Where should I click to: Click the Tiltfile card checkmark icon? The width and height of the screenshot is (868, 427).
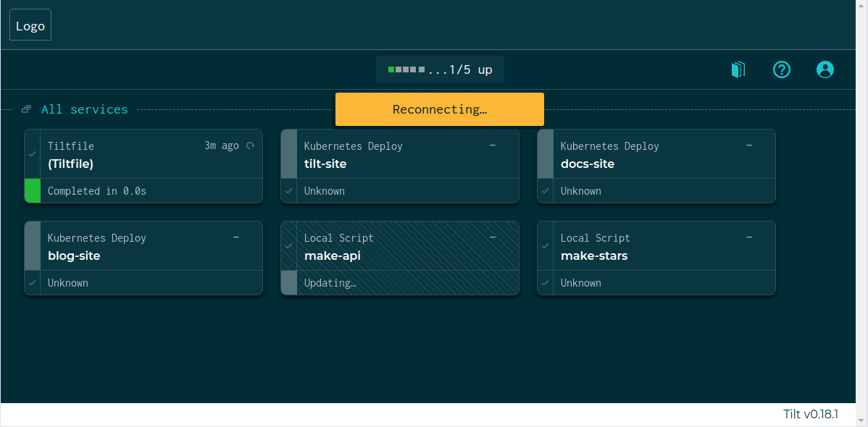(33, 153)
